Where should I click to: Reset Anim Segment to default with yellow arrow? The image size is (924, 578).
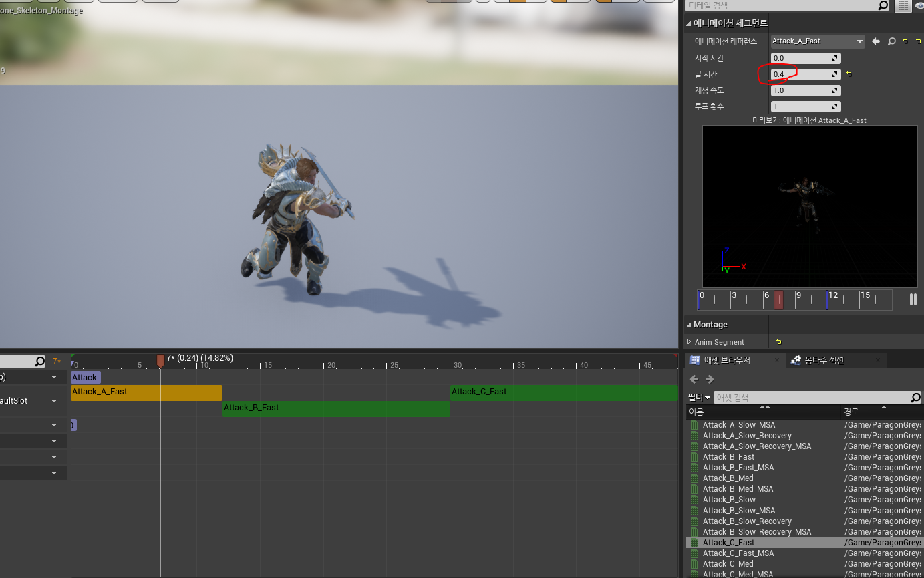778,342
